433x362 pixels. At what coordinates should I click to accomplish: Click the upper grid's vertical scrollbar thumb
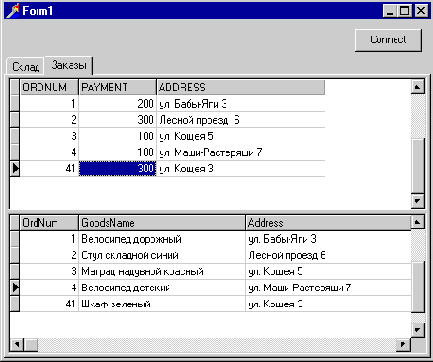(x=417, y=165)
